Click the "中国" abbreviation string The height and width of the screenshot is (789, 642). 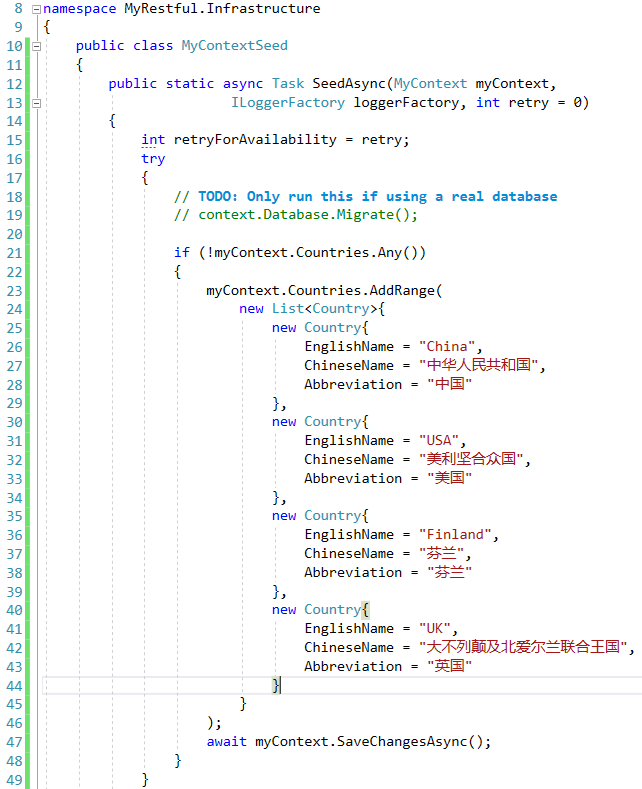click(x=449, y=384)
